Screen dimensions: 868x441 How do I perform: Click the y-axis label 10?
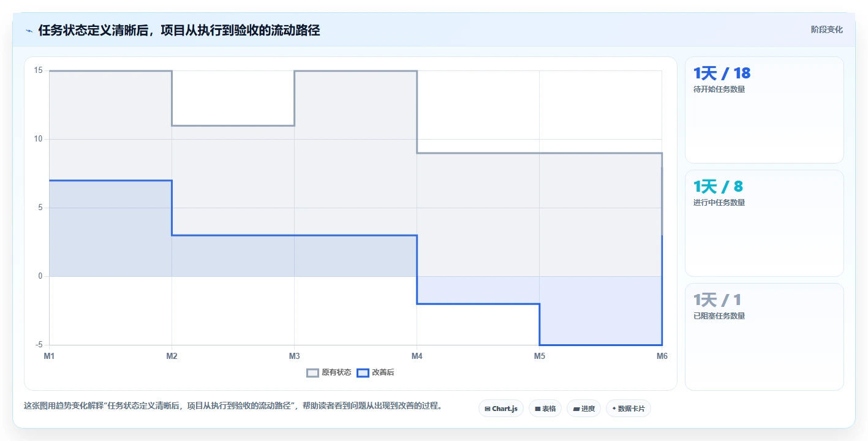[38, 139]
